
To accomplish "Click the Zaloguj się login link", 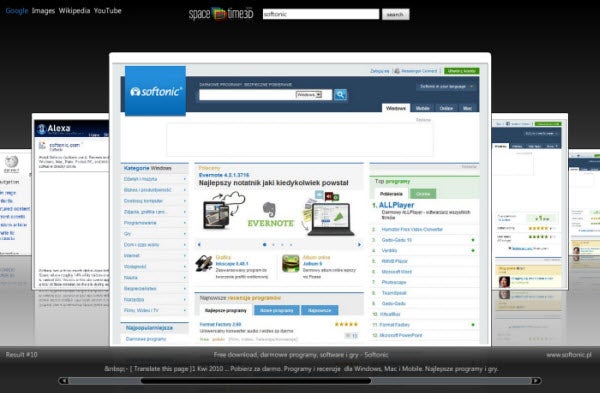I will [380, 71].
